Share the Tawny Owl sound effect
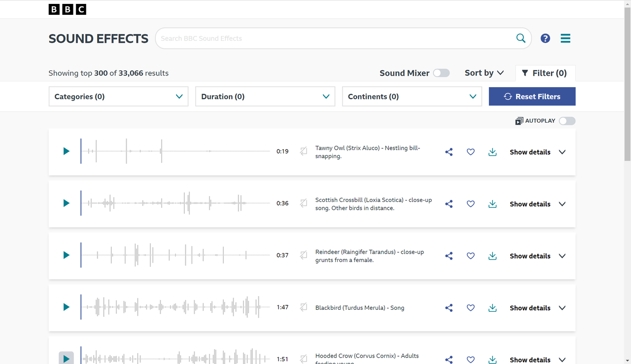The width and height of the screenshot is (631, 364). coord(449,152)
